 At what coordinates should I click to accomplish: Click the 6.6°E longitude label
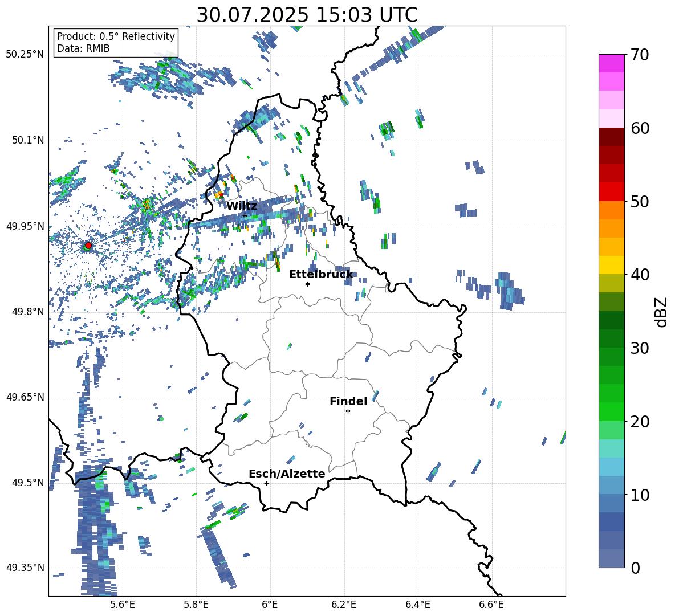click(491, 605)
